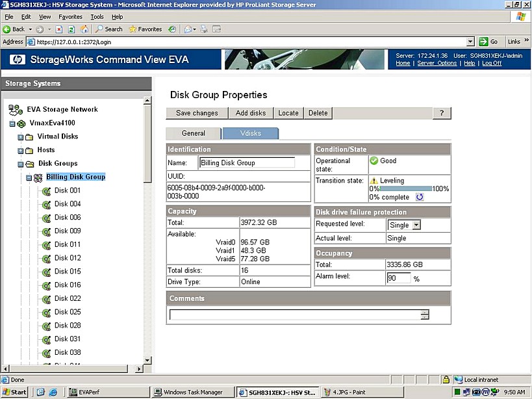Switch to the Vdisks tab
Image resolution: width=532 pixels, height=399 pixels.
point(251,133)
